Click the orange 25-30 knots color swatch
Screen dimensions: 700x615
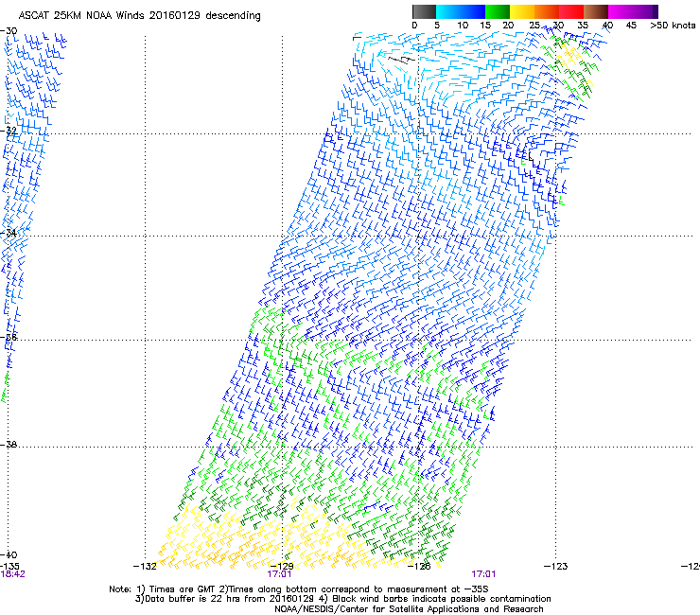coord(547,11)
